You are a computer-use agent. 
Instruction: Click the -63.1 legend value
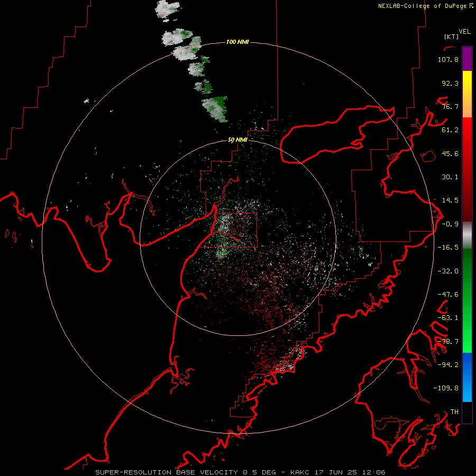coord(448,318)
